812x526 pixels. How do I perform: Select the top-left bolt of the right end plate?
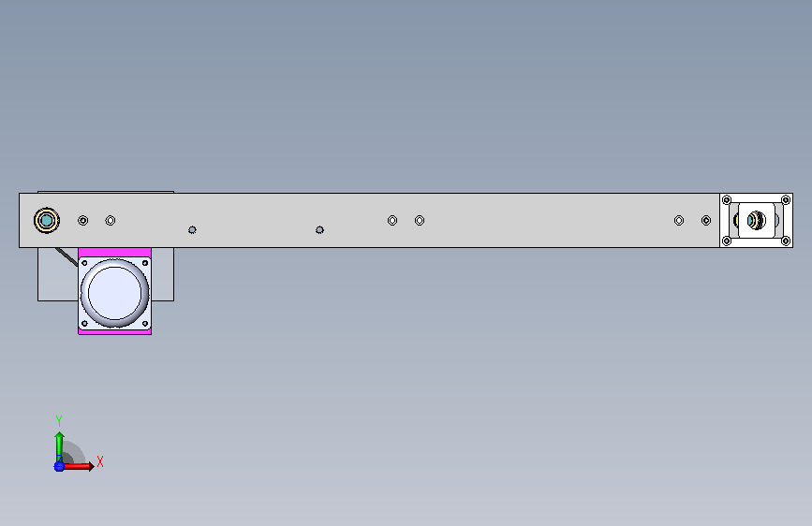[727, 200]
